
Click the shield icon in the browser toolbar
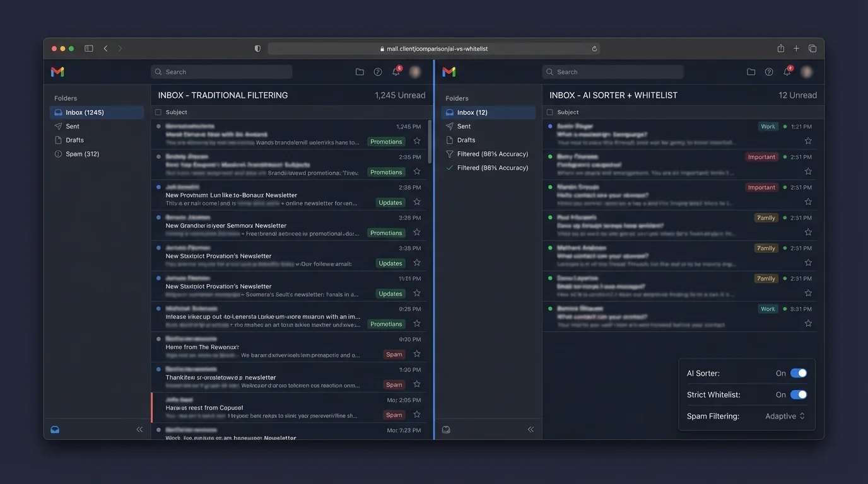click(257, 48)
